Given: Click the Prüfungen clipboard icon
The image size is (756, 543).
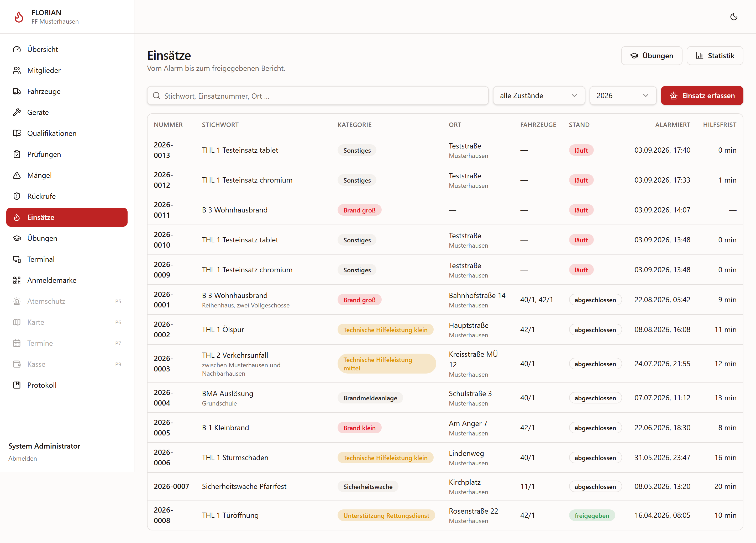Looking at the screenshot, I should click(x=17, y=154).
